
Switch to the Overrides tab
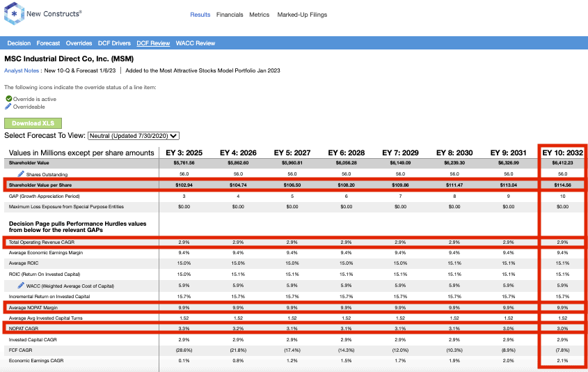pyautogui.click(x=79, y=43)
